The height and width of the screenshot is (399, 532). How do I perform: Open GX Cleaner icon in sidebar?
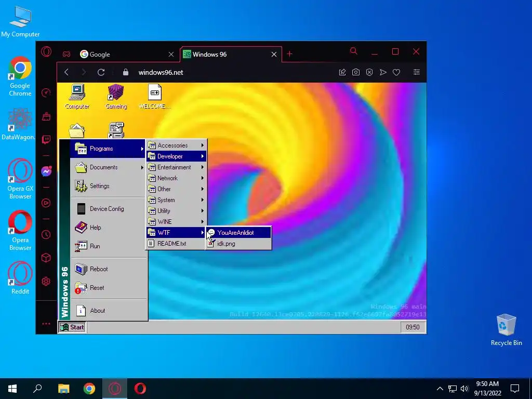click(46, 116)
